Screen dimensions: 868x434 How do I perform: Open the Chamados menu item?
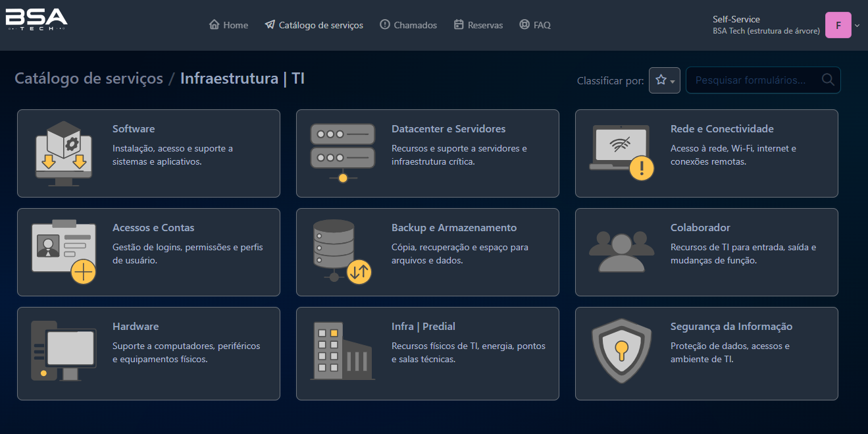point(408,25)
